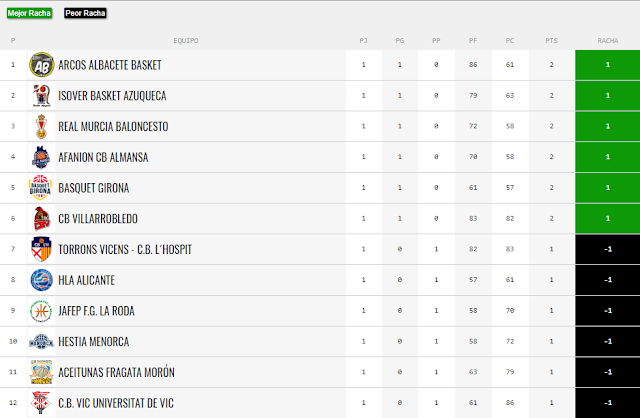640x418 pixels.
Task: Click the C.B. Vic Universitat de Vic crest
Action: (x=41, y=403)
